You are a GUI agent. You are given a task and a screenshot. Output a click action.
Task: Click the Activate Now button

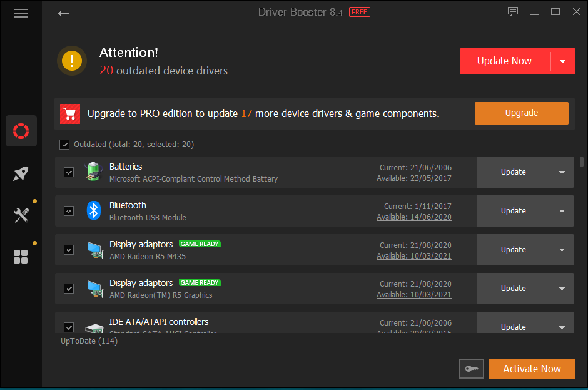point(532,369)
